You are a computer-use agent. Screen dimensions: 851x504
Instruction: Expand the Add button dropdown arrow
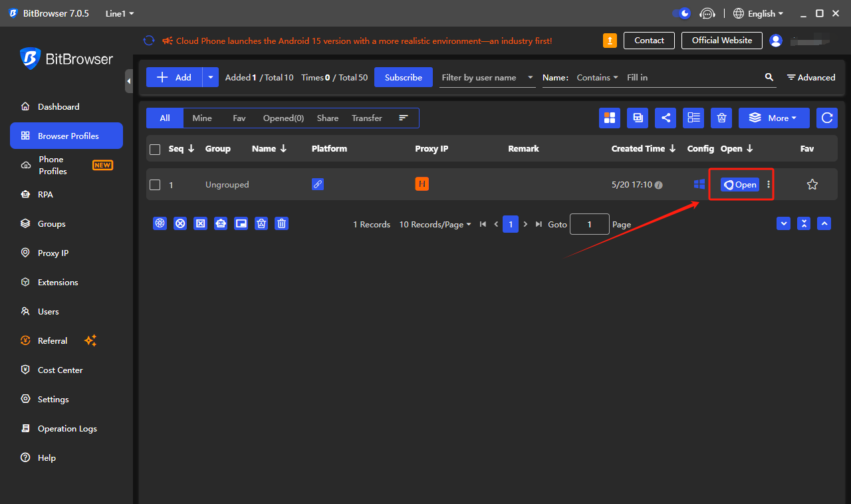click(x=211, y=77)
